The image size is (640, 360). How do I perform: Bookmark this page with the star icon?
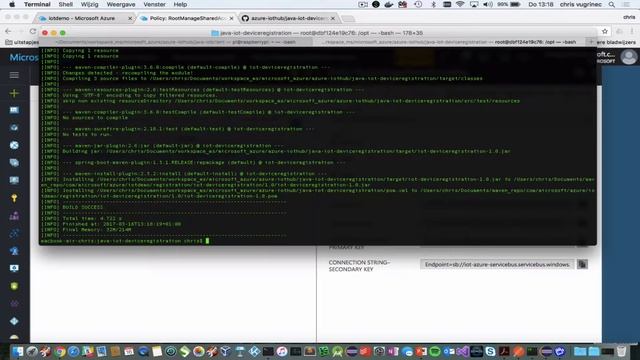coord(605,31)
